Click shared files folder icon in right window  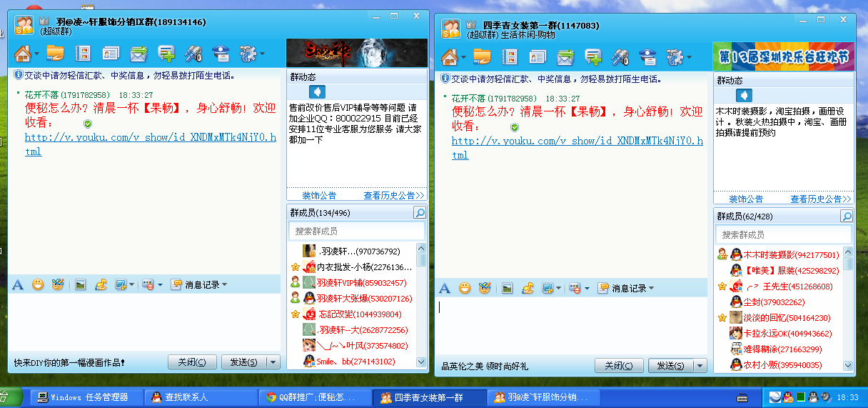pyautogui.click(x=482, y=56)
